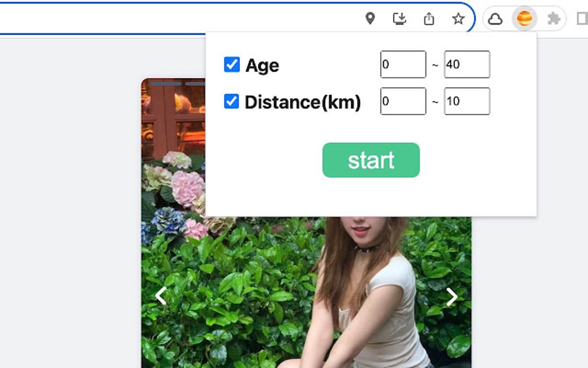Click the next photo arrow
Viewport: 588px width, 368px height.
click(451, 296)
